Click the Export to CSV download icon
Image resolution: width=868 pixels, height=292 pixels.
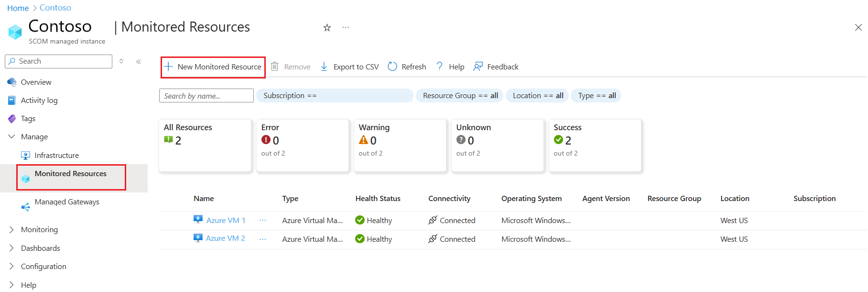point(324,67)
